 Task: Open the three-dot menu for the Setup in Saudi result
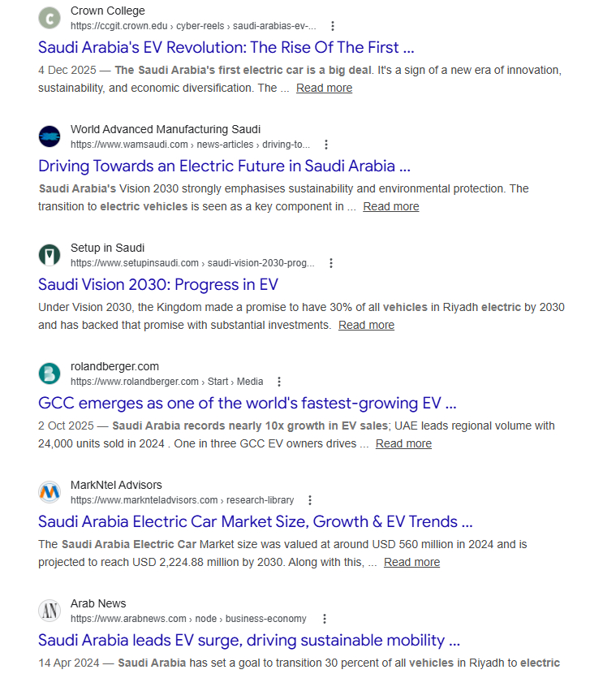[331, 263]
